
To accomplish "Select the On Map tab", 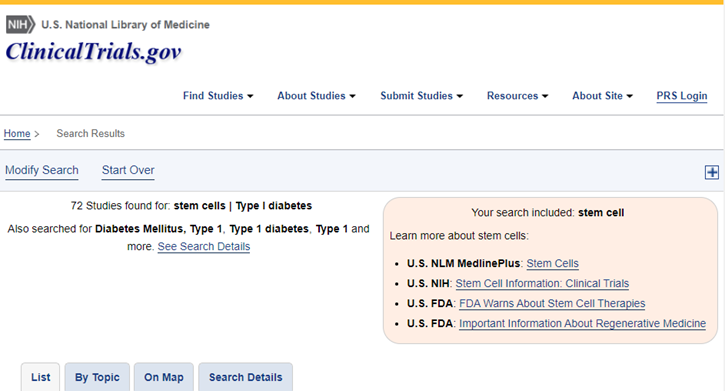I will click(x=164, y=377).
